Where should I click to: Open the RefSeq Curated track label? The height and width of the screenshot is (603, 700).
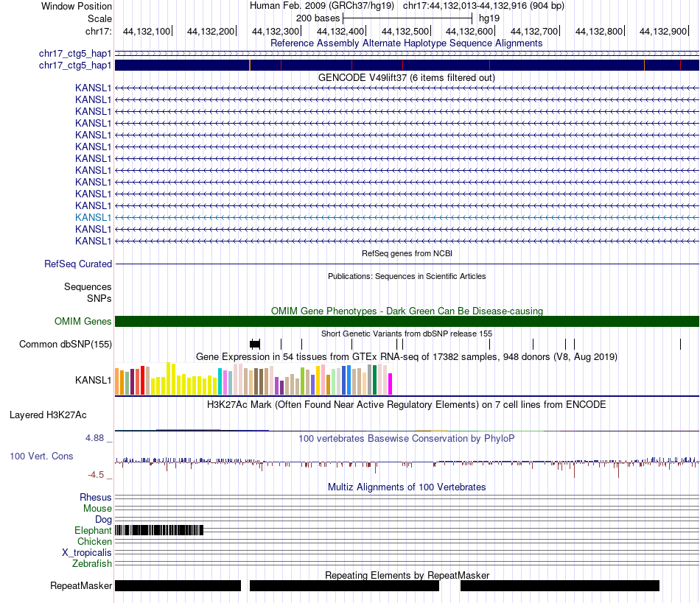(77, 264)
